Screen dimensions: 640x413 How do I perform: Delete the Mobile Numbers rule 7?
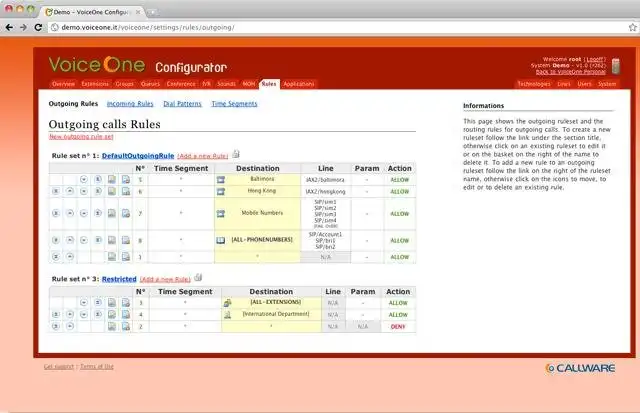(x=126, y=213)
